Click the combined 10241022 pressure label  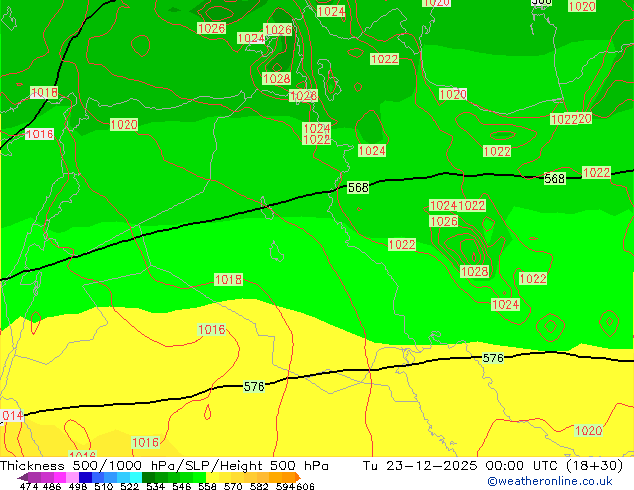click(x=457, y=205)
